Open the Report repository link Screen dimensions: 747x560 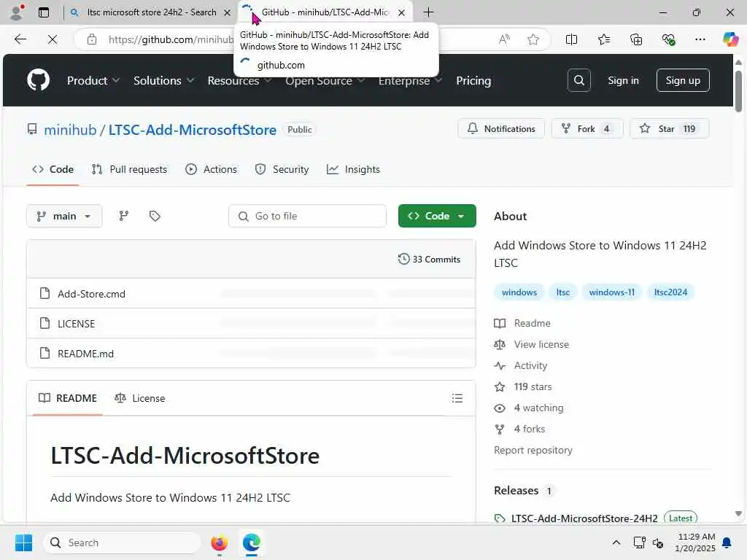[533, 450]
